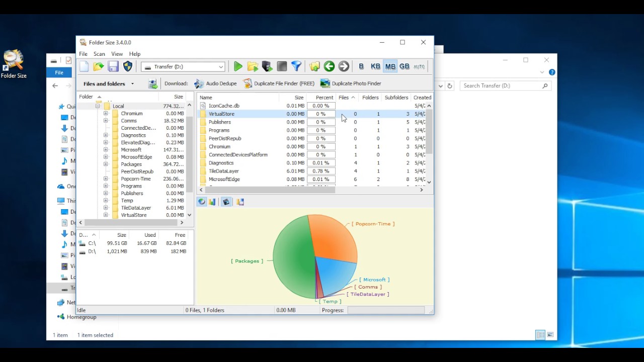This screenshot has height=362, width=644.
Task: Select the C:\ drive row
Action: point(133,243)
